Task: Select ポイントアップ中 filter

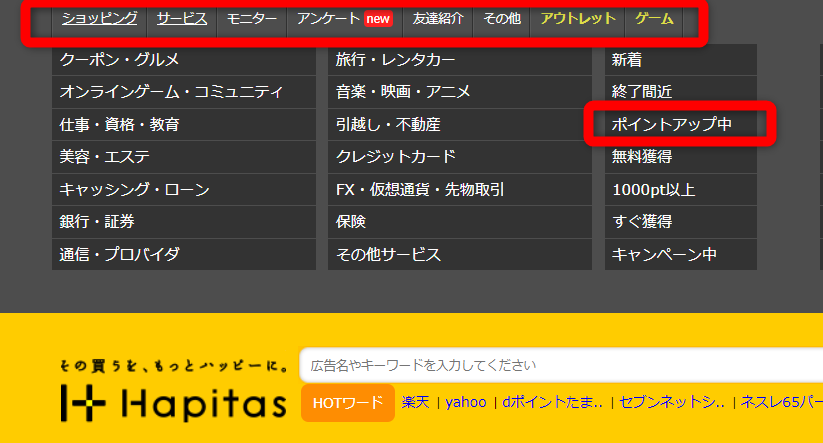Action: point(681,124)
